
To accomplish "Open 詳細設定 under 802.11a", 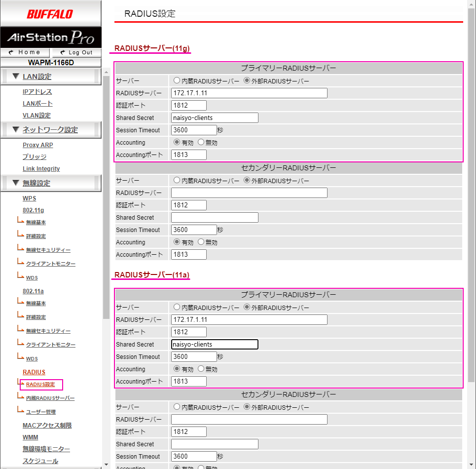I will click(36, 317).
